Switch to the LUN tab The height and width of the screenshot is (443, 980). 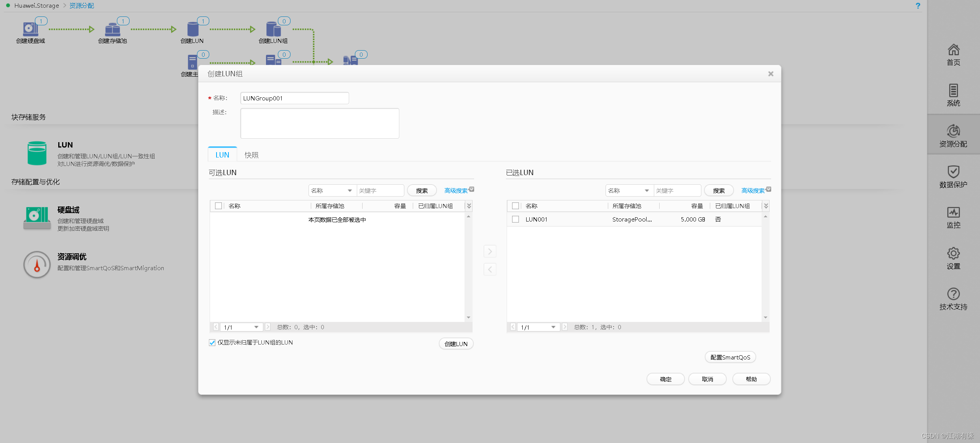pyautogui.click(x=222, y=154)
